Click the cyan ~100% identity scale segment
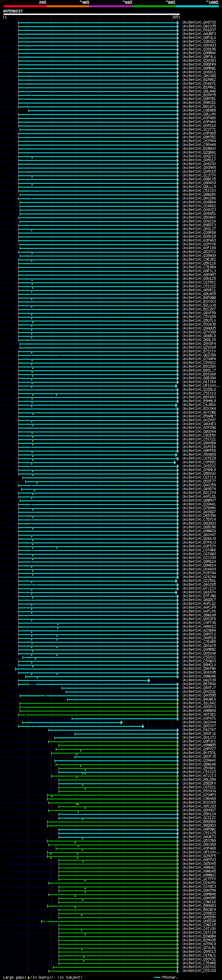The width and height of the screenshot is (222, 980). tap(197, 6)
